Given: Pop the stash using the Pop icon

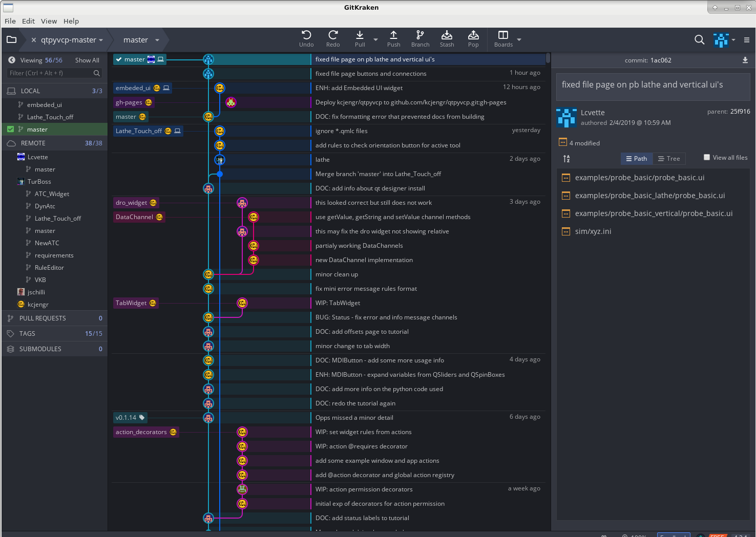Looking at the screenshot, I should pos(473,35).
